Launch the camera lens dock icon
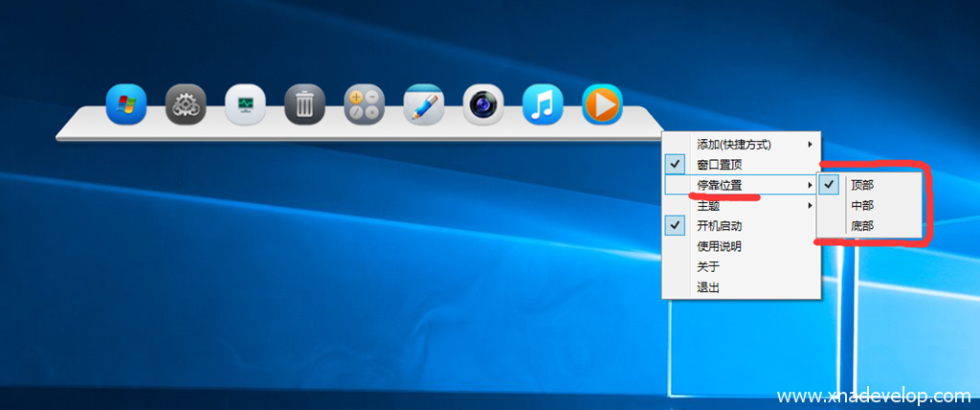 click(483, 104)
